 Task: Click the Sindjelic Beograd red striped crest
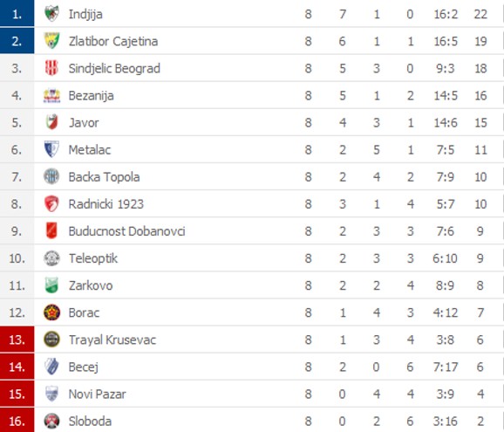(51, 68)
